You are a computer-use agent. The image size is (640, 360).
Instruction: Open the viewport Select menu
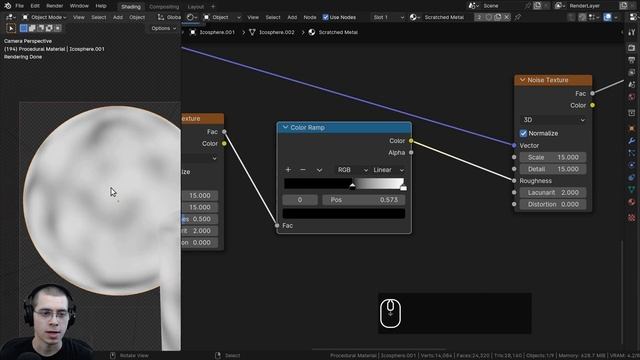click(x=98, y=17)
